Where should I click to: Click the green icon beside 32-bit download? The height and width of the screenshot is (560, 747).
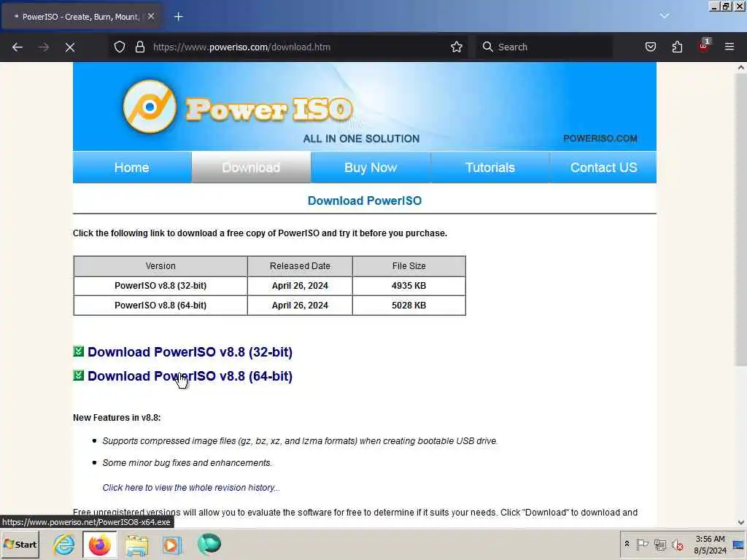tap(79, 351)
